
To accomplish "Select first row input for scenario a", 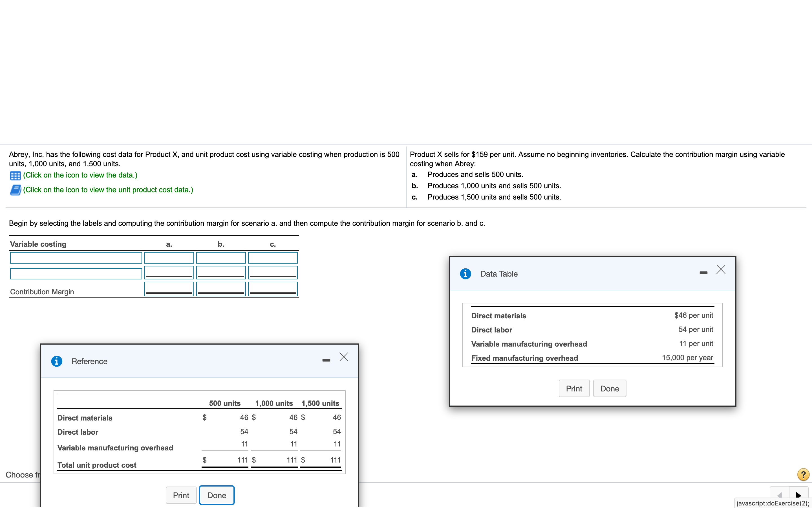I will point(169,258).
